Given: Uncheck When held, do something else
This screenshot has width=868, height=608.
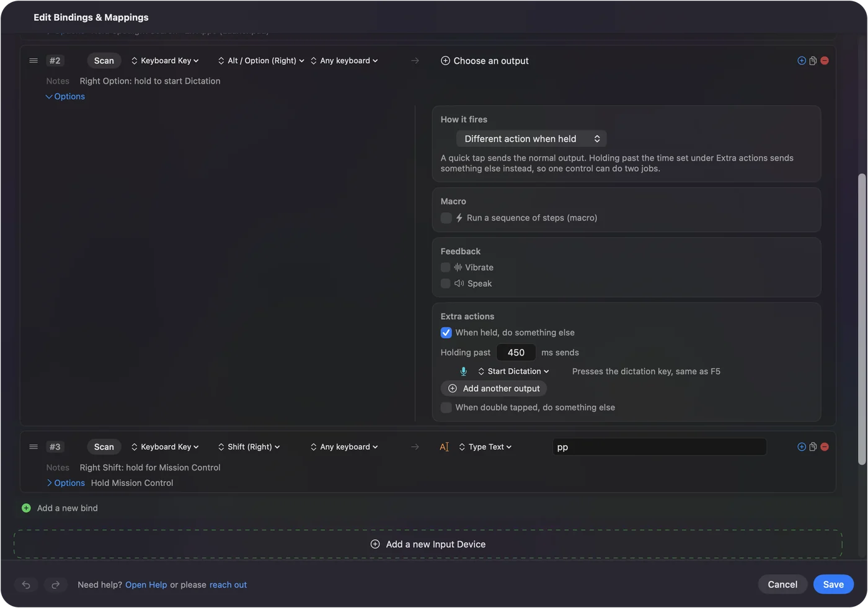Looking at the screenshot, I should 446,333.
